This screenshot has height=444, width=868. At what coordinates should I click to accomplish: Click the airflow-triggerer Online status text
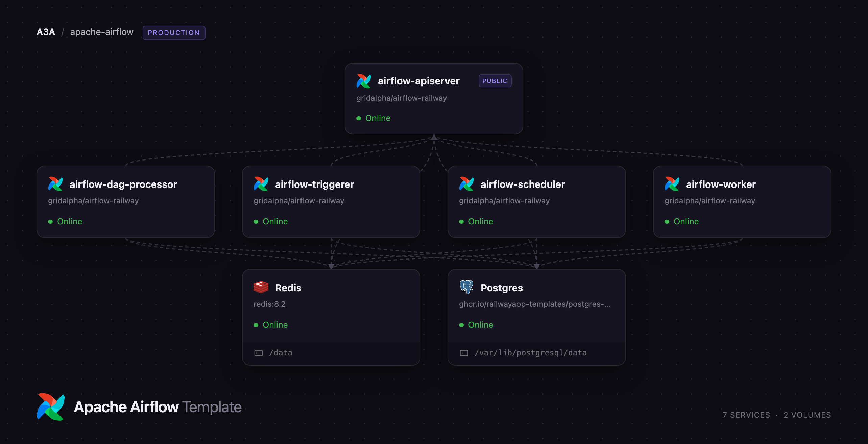tap(275, 222)
